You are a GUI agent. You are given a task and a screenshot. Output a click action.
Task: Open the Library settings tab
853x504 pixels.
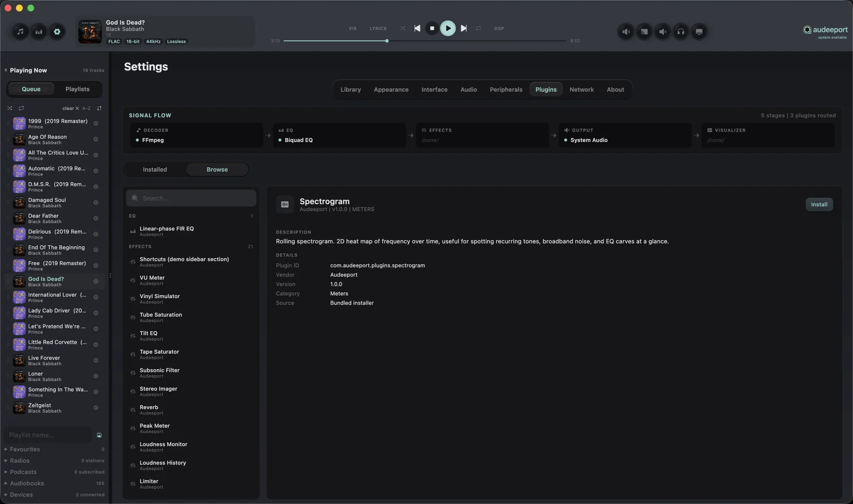350,89
